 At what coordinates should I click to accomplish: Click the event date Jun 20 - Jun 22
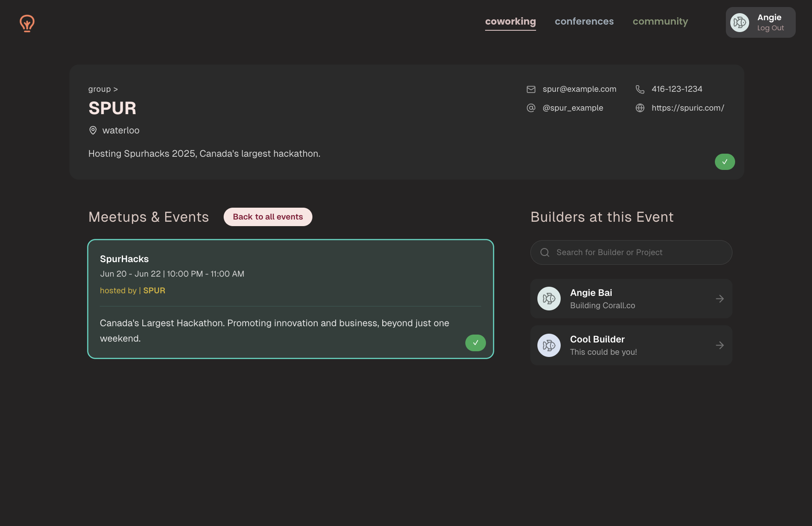(x=130, y=274)
